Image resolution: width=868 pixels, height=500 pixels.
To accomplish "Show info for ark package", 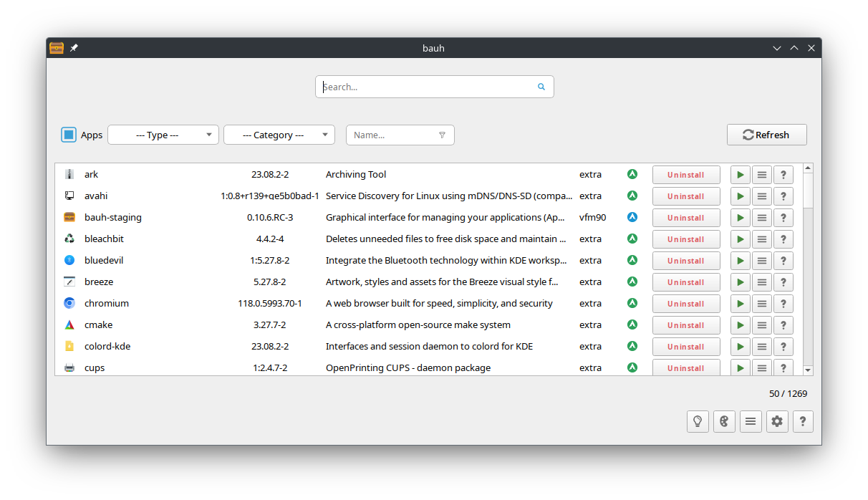I will (783, 175).
